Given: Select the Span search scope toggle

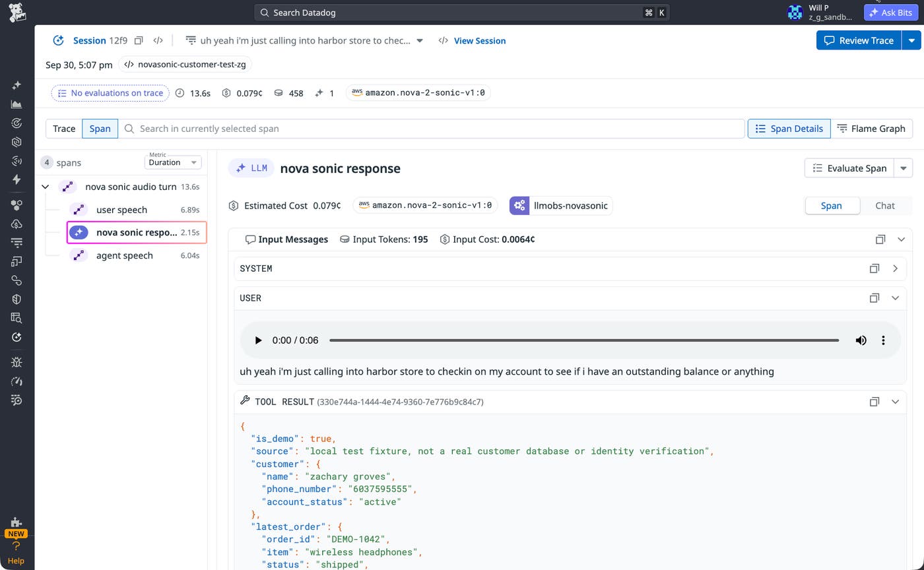Looking at the screenshot, I should coord(100,129).
